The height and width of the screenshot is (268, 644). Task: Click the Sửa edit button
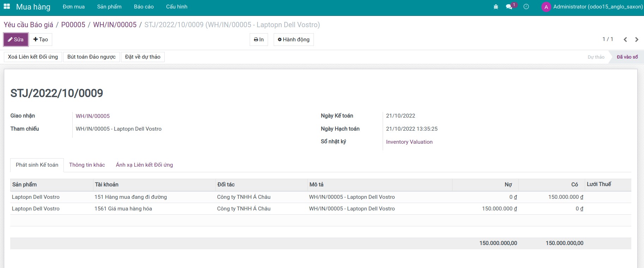(x=16, y=40)
